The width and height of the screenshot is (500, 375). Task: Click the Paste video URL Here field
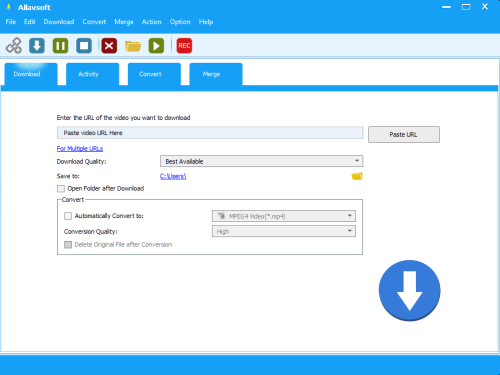pyautogui.click(x=210, y=133)
